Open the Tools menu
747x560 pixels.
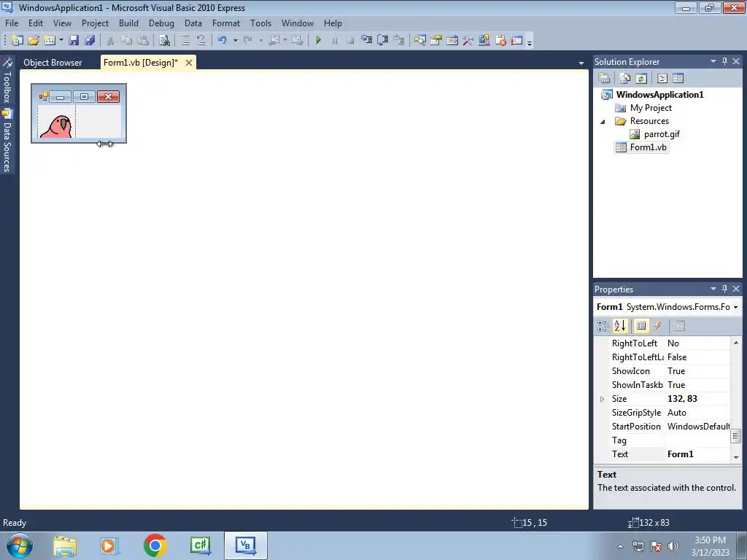click(x=260, y=23)
